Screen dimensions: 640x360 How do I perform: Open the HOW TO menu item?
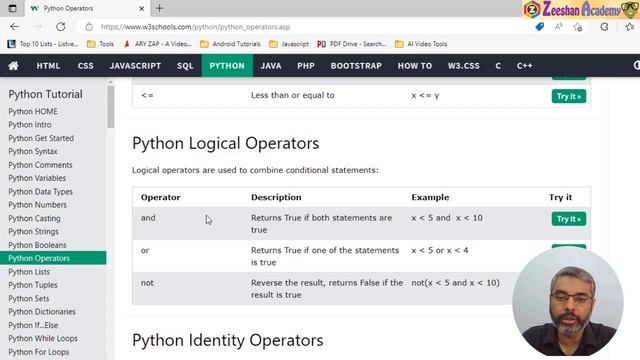coord(415,66)
